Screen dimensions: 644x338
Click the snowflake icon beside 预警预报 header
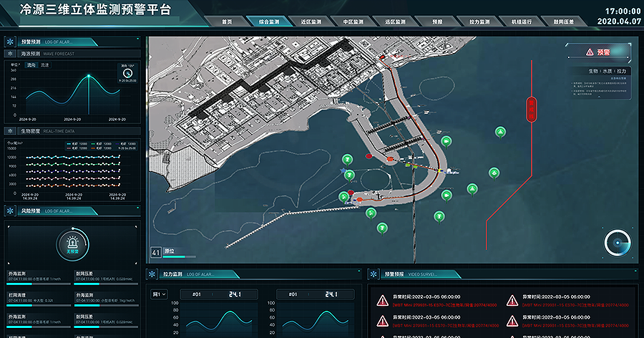pyautogui.click(x=373, y=274)
